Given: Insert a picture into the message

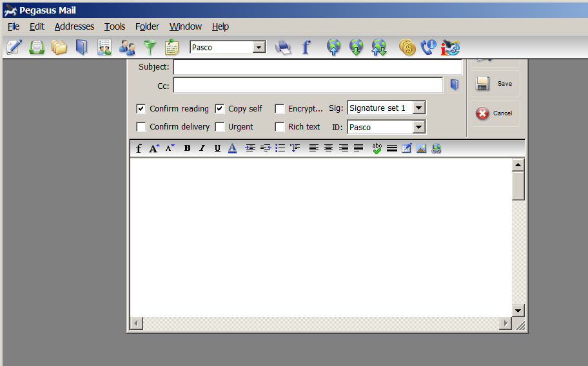Looking at the screenshot, I should tap(421, 148).
